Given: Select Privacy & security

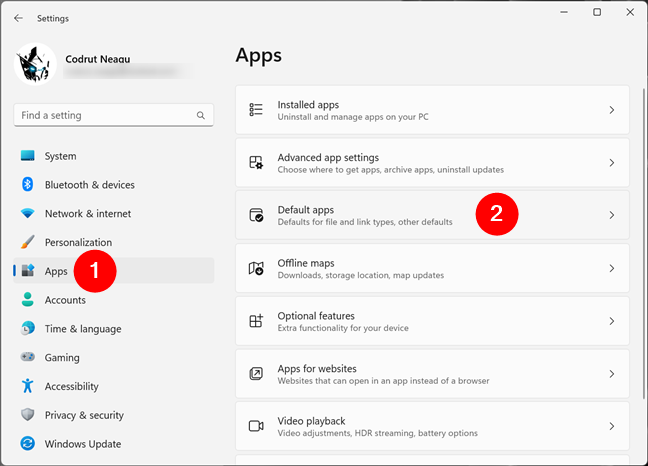Looking at the screenshot, I should point(114,415).
